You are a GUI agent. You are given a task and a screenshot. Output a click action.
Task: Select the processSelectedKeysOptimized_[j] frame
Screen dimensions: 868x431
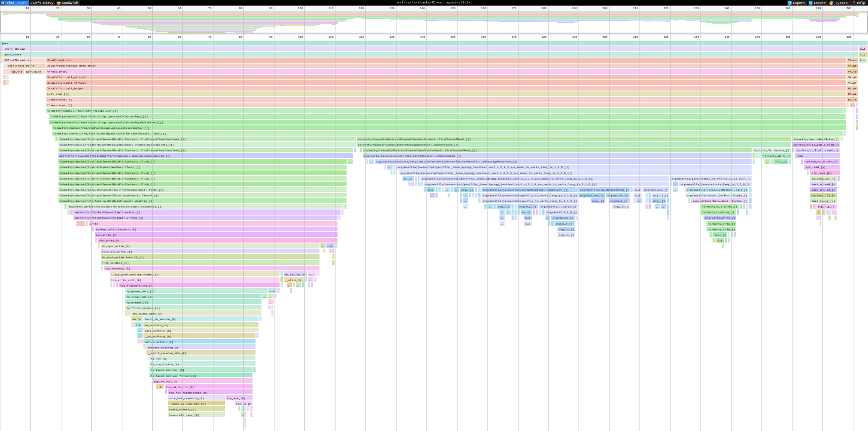447,122
